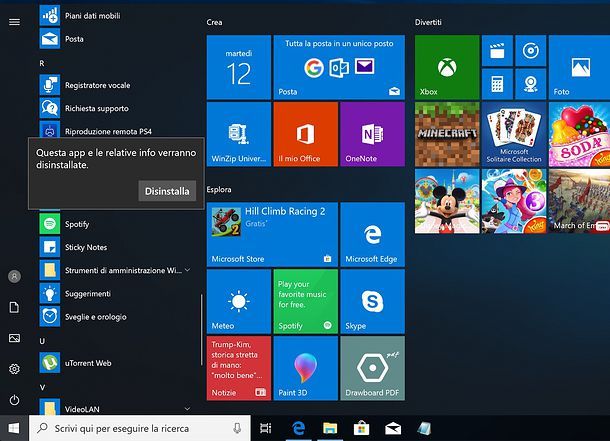The height and width of the screenshot is (441, 610).
Task: Open the Meteo weather tile
Action: click(239, 301)
